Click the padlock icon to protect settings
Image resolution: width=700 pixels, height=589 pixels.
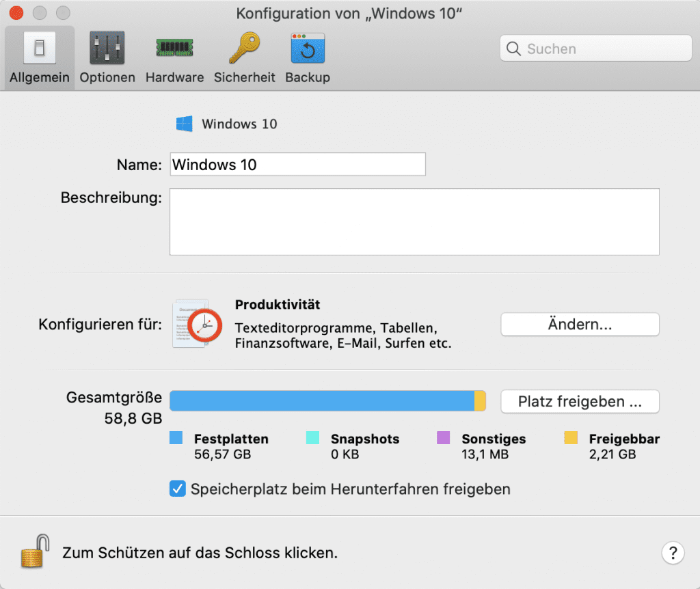36,551
